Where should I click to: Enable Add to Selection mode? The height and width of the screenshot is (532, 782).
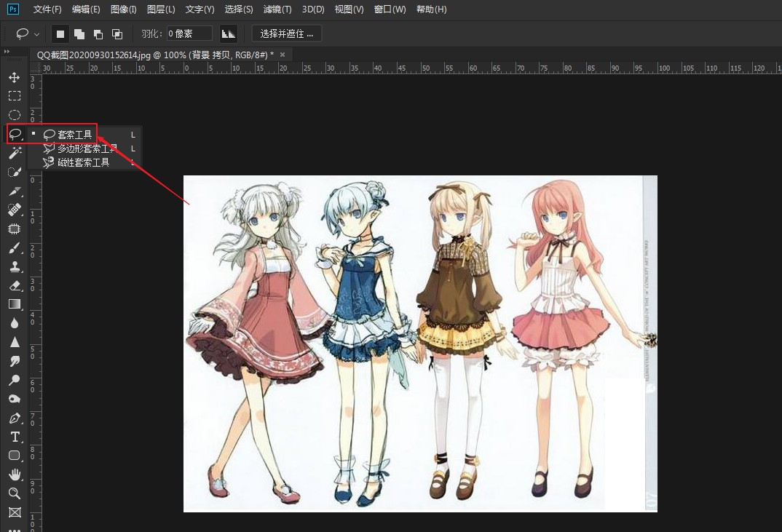(79, 33)
